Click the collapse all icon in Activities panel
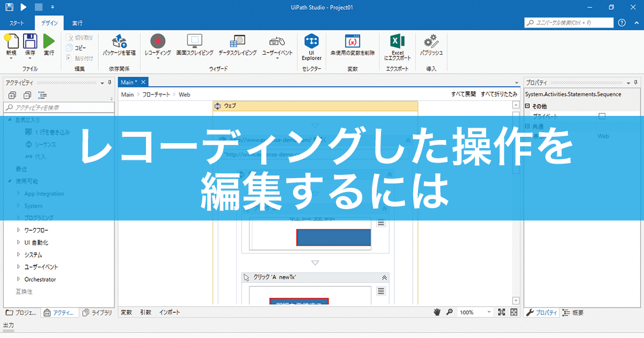This screenshot has height=338, width=644. coord(27,95)
